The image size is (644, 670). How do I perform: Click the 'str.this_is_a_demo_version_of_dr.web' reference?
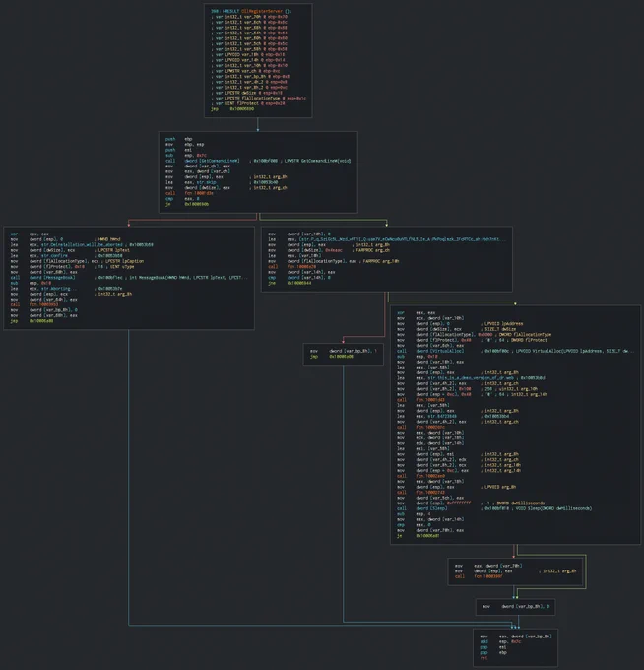pyautogui.click(x=470, y=377)
